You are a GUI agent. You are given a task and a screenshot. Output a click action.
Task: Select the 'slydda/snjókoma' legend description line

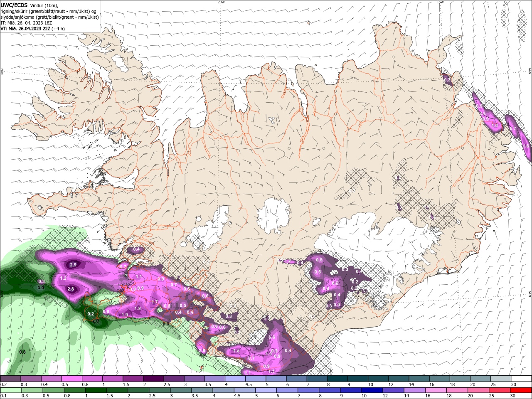tap(49, 17)
